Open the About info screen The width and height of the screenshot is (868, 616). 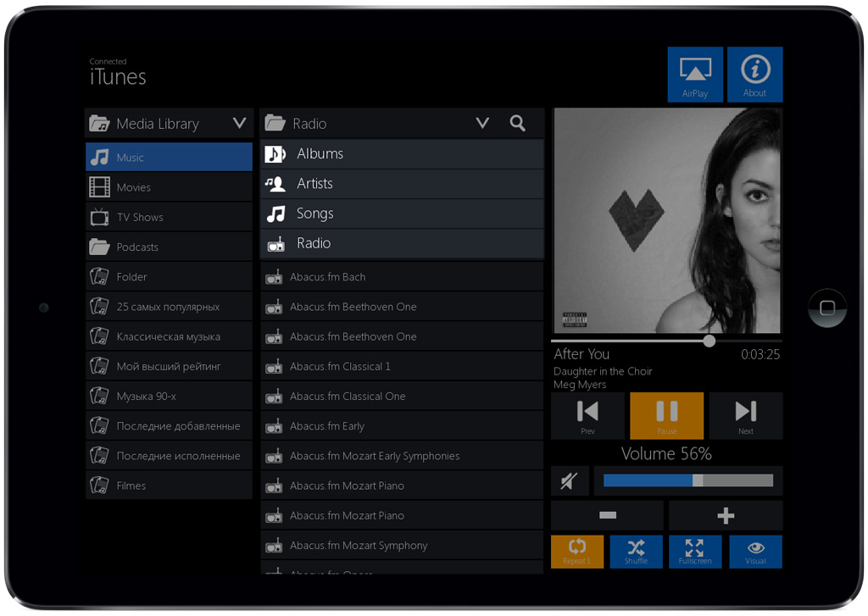pyautogui.click(x=754, y=75)
